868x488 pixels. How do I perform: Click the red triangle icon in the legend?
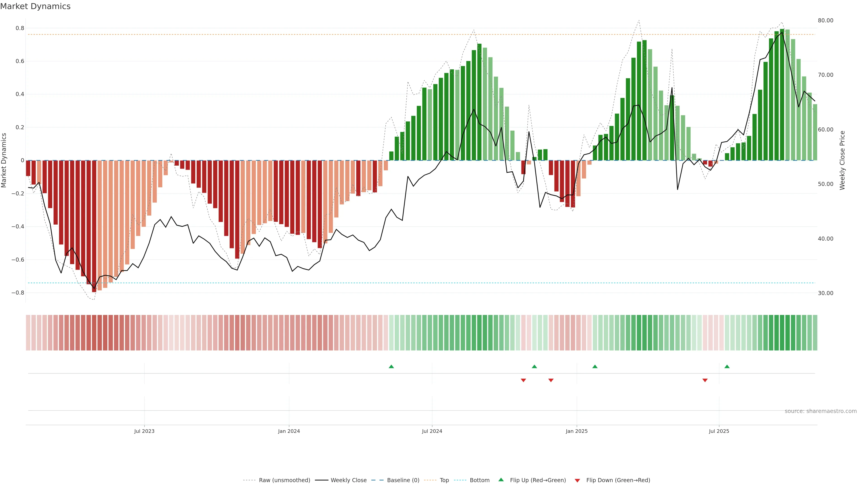point(577,480)
